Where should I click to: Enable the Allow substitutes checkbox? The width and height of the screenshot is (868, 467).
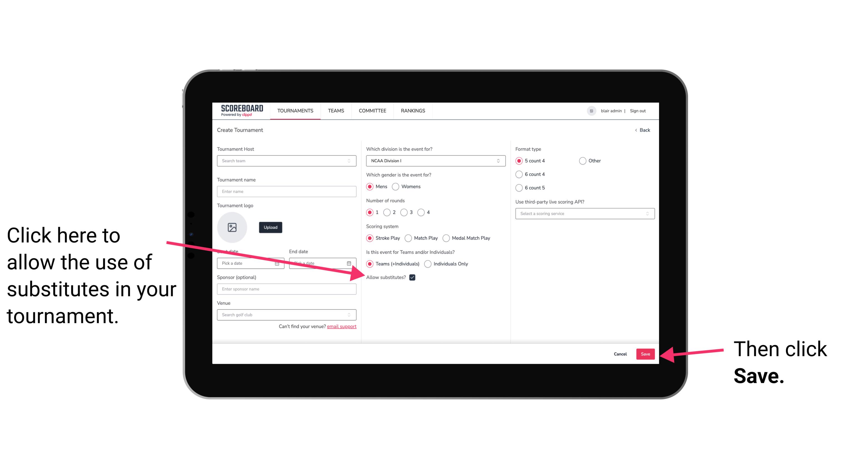(x=413, y=277)
